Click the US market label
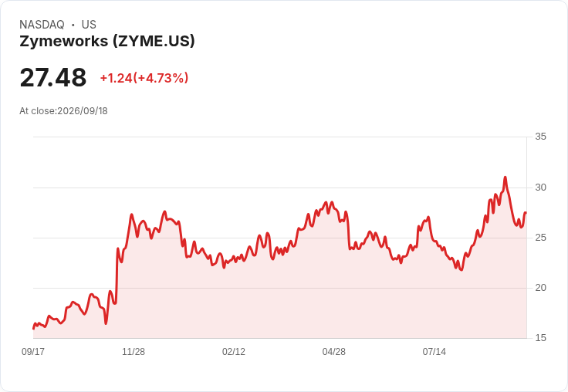The width and height of the screenshot is (568, 392). pyautogui.click(x=89, y=25)
